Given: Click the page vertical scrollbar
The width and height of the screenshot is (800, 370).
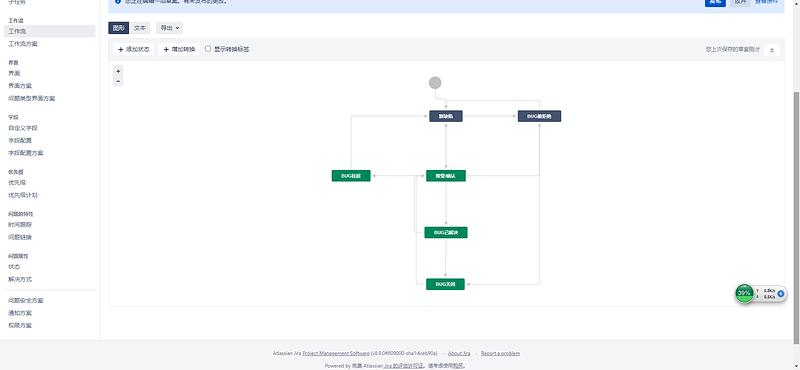Looking at the screenshot, I should tap(796, 214).
